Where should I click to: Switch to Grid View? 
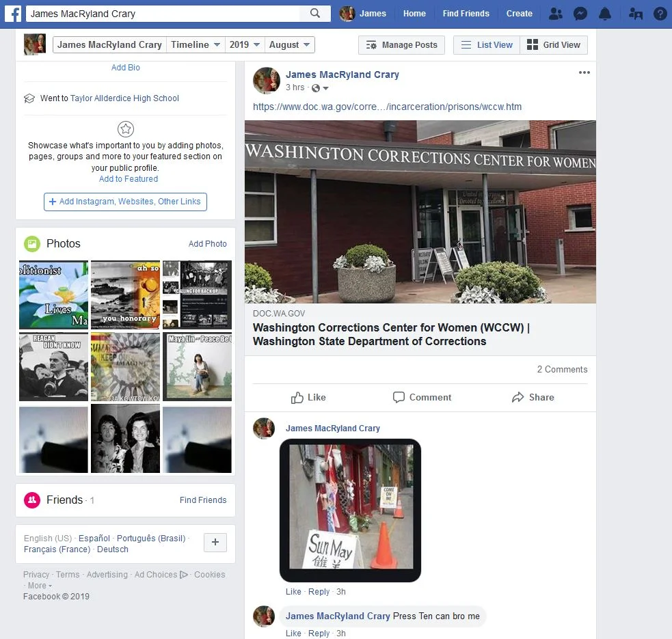554,44
